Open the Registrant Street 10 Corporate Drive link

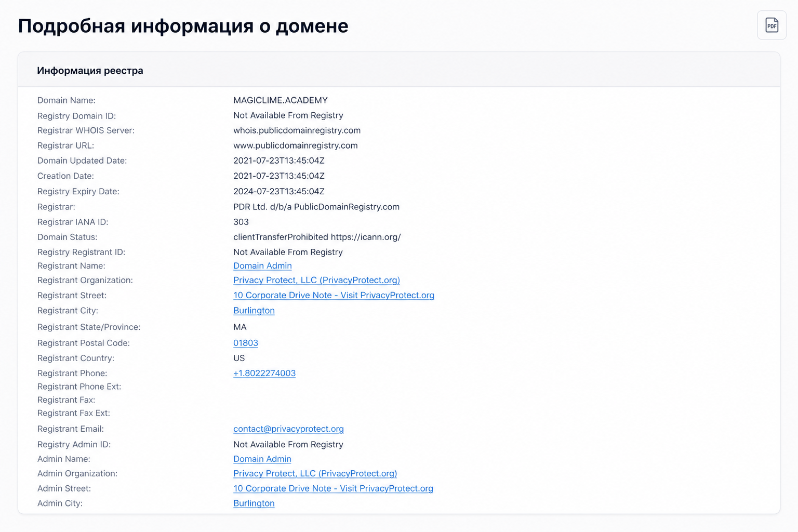point(334,295)
